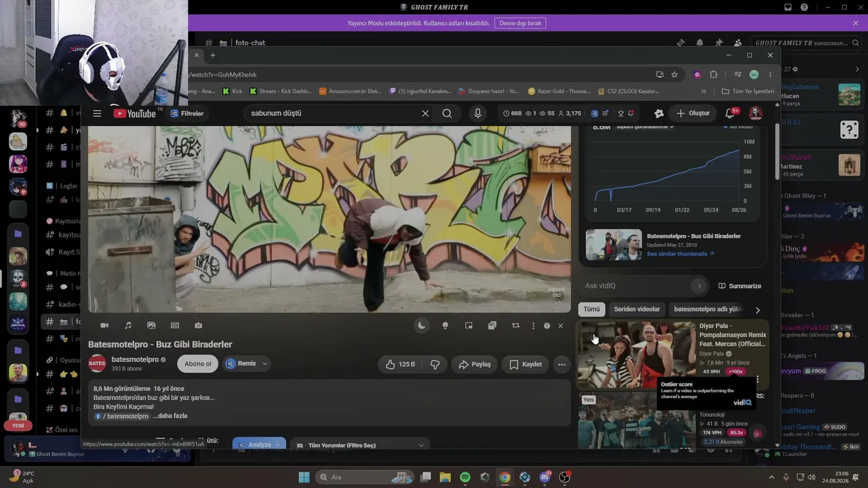The width and height of the screenshot is (868, 488).
Task: Show more filter chips with right arrow
Action: pyautogui.click(x=757, y=310)
